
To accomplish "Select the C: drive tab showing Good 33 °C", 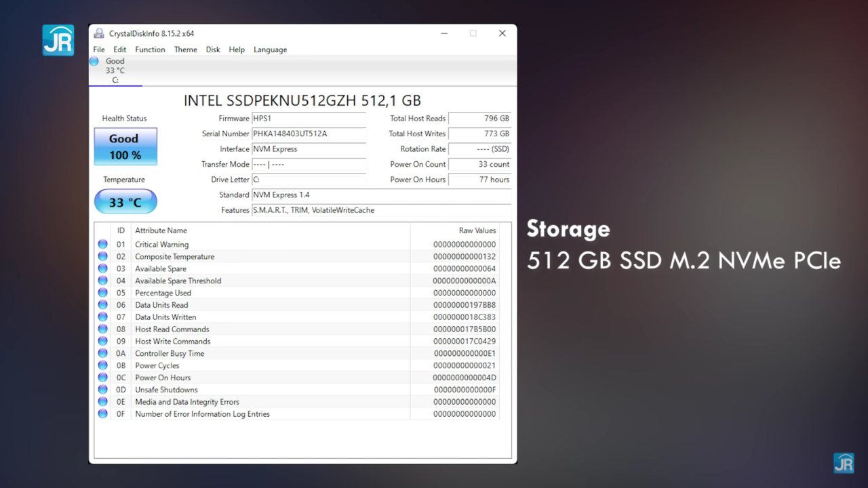I will [115, 70].
